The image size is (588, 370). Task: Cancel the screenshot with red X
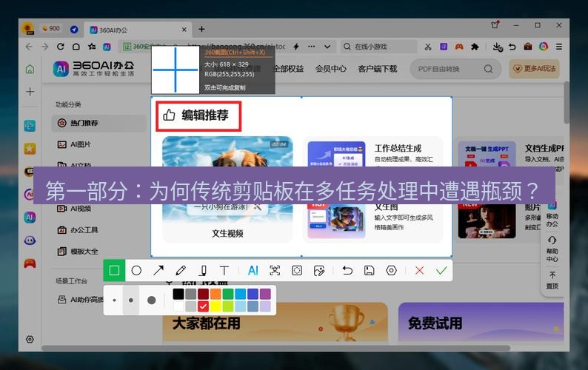[x=420, y=270]
